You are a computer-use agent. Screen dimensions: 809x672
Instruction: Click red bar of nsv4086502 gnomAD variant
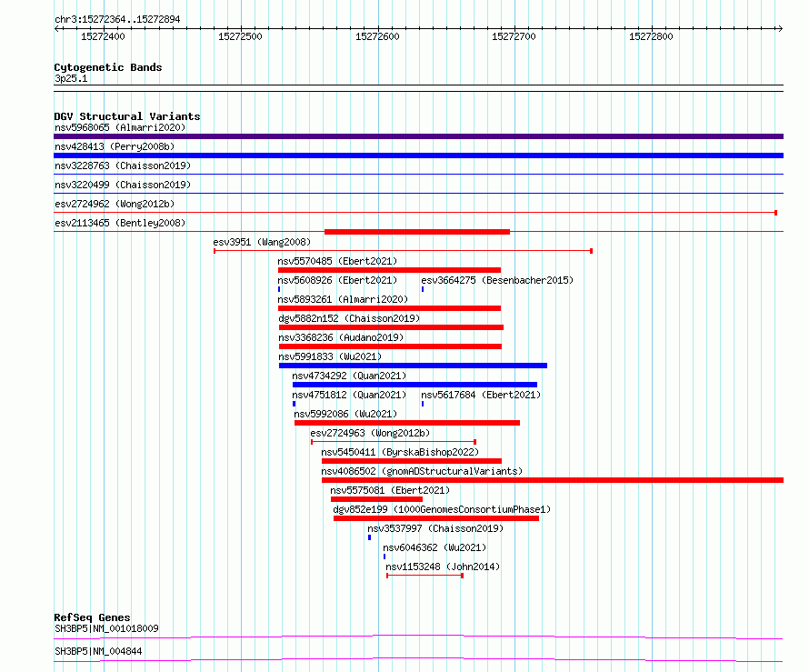pyautogui.click(x=553, y=480)
